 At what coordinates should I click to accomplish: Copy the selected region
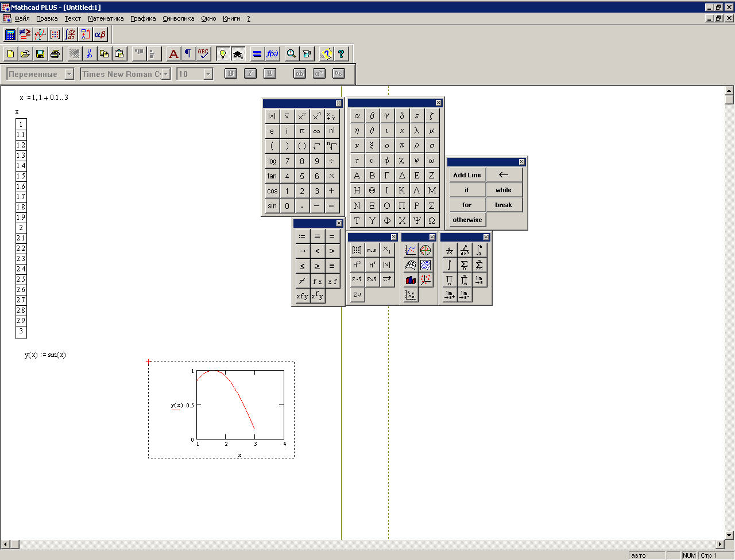coord(104,54)
